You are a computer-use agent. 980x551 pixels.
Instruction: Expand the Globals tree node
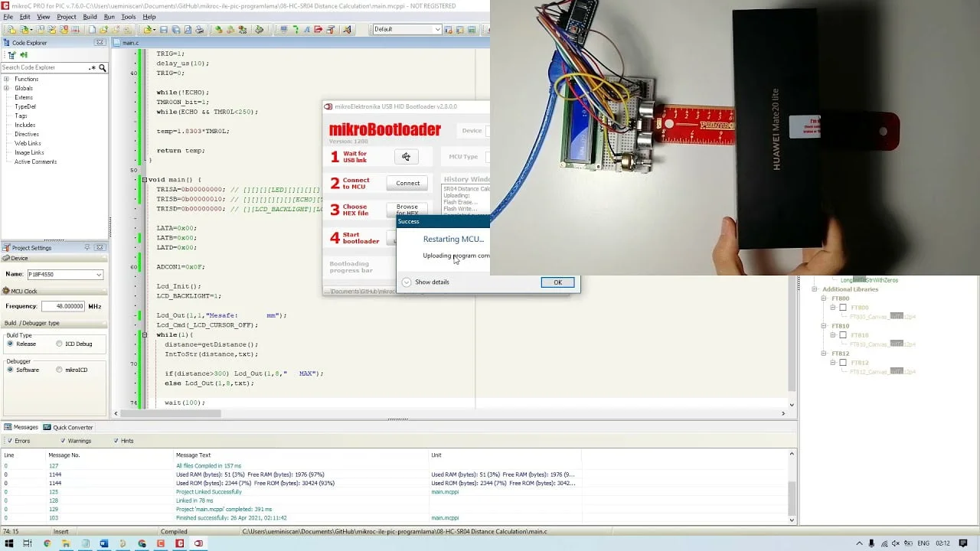click(x=6, y=88)
